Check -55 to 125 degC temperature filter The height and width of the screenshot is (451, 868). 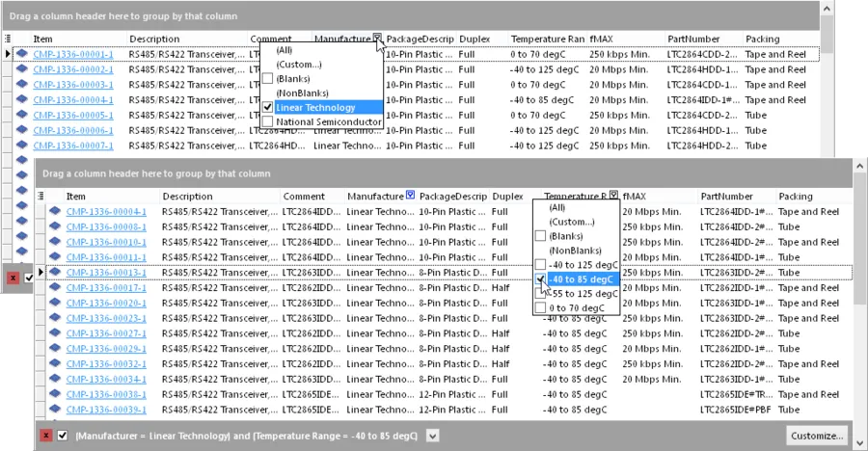coord(540,293)
